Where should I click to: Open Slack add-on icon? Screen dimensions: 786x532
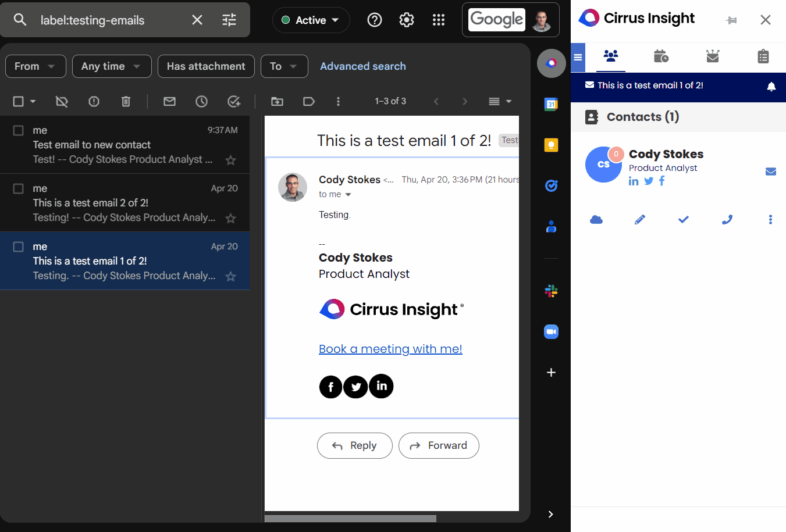(552, 291)
